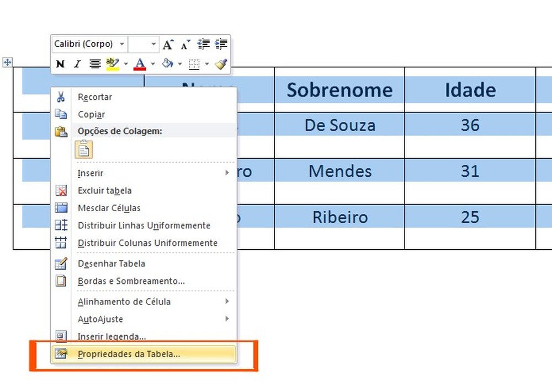This screenshot has width=552, height=392.
Task: Click the Keep Text Only paste option button
Action: point(84,149)
